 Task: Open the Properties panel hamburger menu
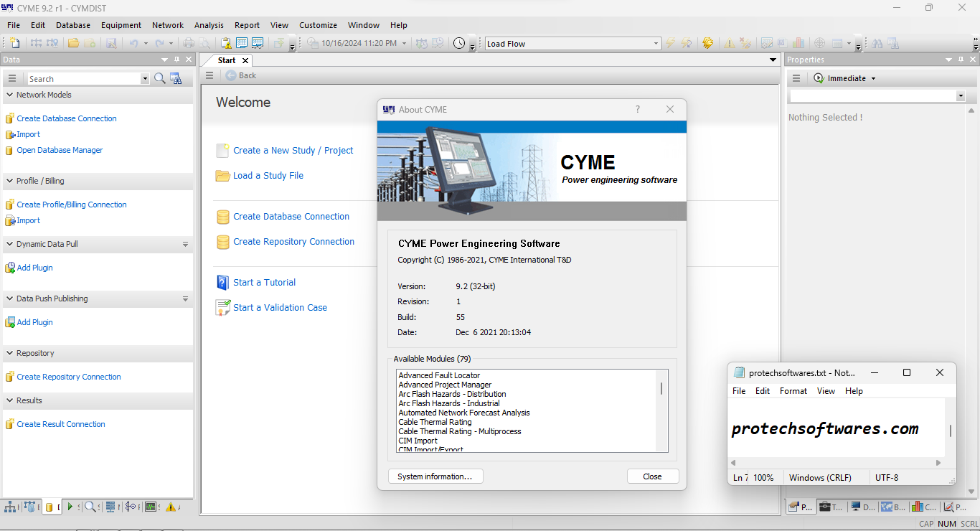coord(796,78)
